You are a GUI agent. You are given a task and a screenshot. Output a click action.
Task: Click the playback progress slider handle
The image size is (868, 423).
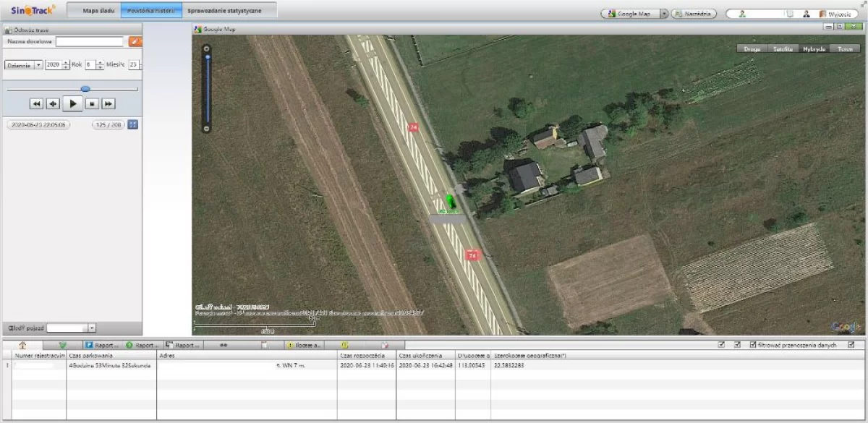pos(85,89)
